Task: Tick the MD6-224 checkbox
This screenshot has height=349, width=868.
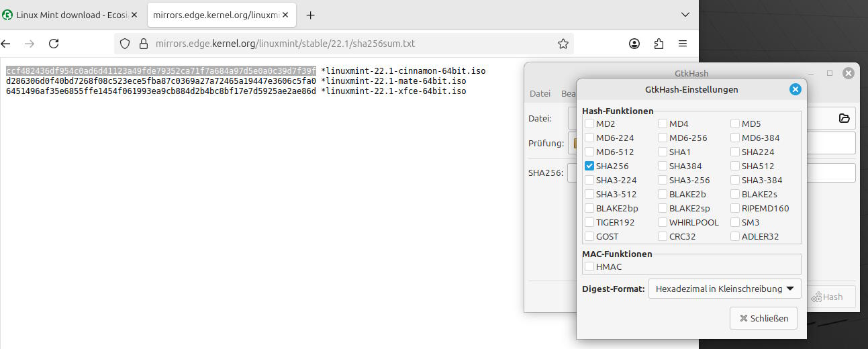Action: 589,138
